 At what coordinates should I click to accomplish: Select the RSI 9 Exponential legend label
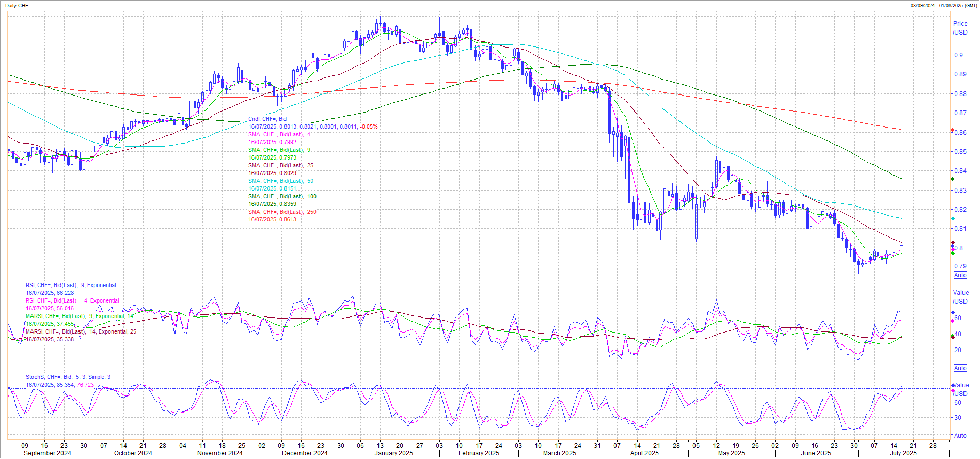[x=71, y=285]
